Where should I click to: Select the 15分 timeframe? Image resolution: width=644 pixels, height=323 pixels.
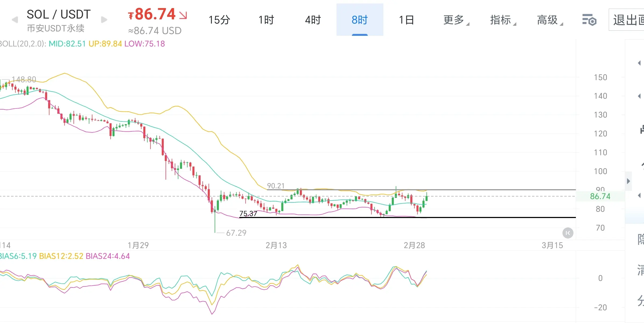219,20
